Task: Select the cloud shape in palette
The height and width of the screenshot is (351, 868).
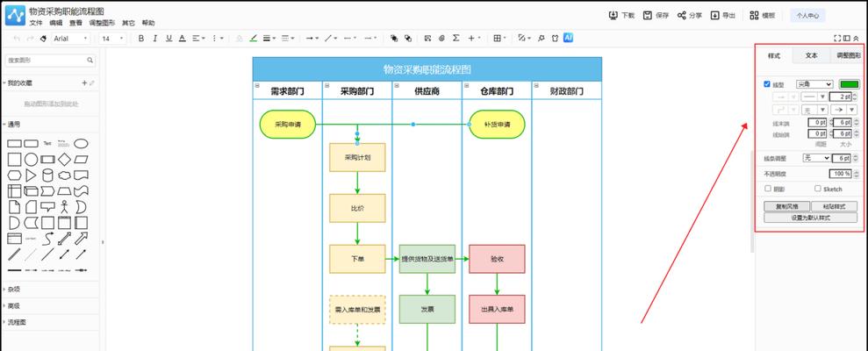Action: [x=64, y=175]
